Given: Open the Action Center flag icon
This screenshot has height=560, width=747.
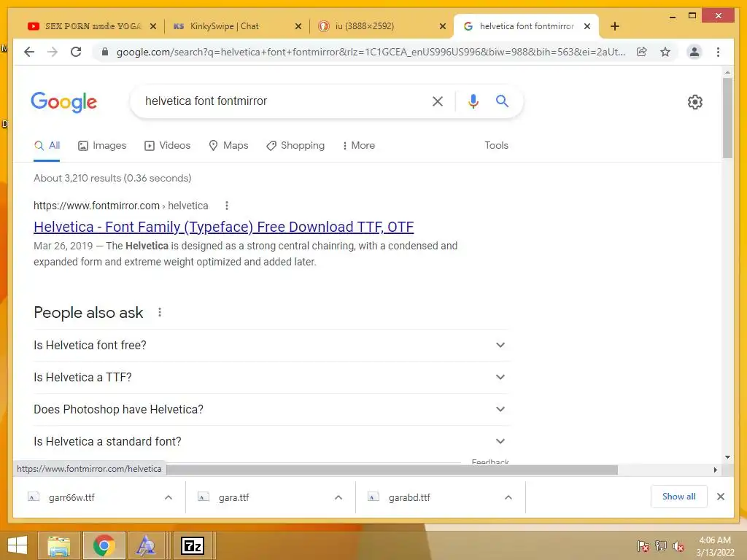Looking at the screenshot, I should click(643, 546).
